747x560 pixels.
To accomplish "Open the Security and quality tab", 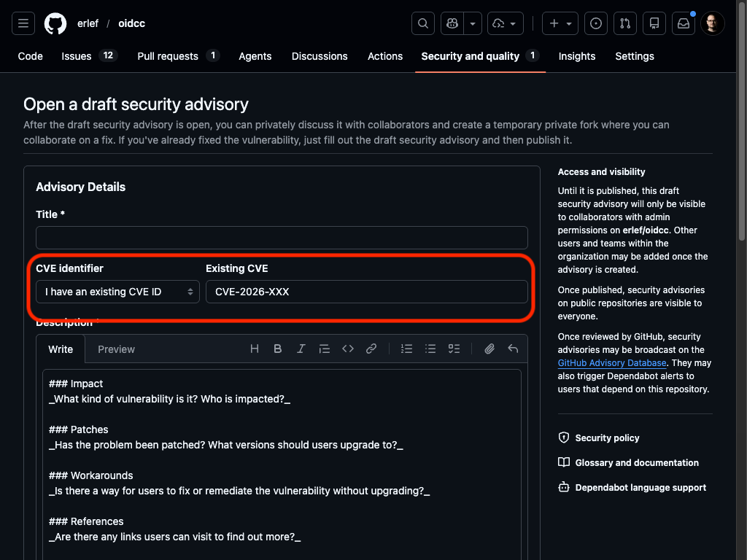I will (x=480, y=56).
